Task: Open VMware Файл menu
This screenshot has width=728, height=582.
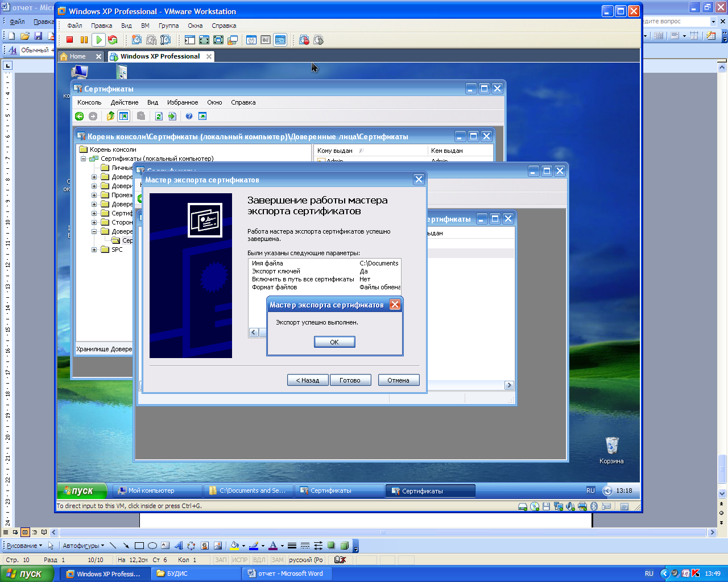Action: click(75, 26)
